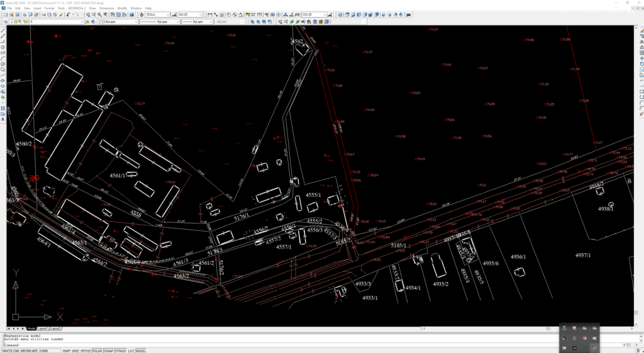The height and width of the screenshot is (353, 644).
Task: Toggle ORTHO mode in status bar
Action: click(84, 350)
